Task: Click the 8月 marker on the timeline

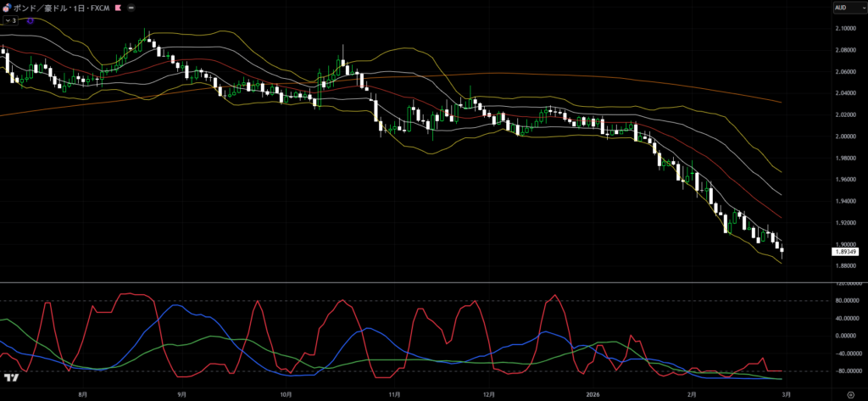Action: tap(83, 394)
